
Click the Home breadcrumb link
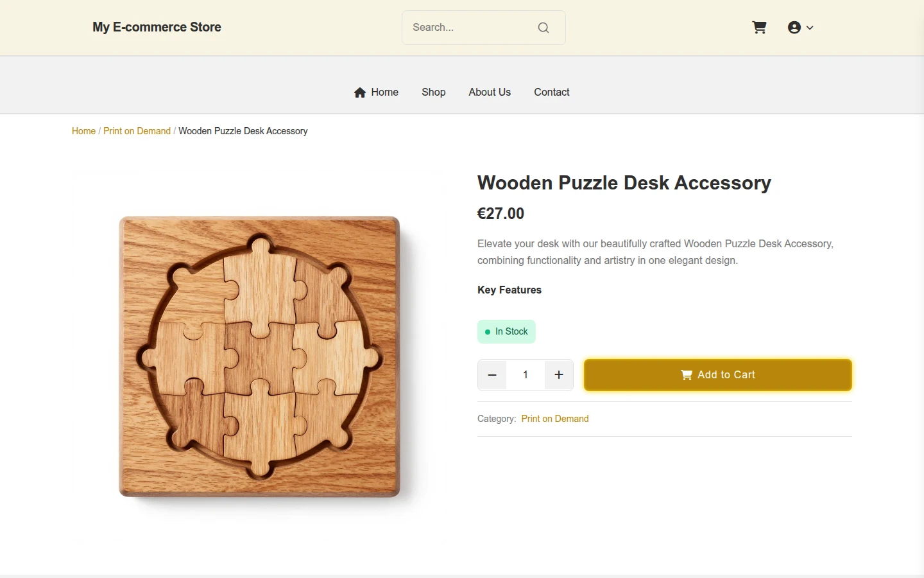[x=83, y=131]
